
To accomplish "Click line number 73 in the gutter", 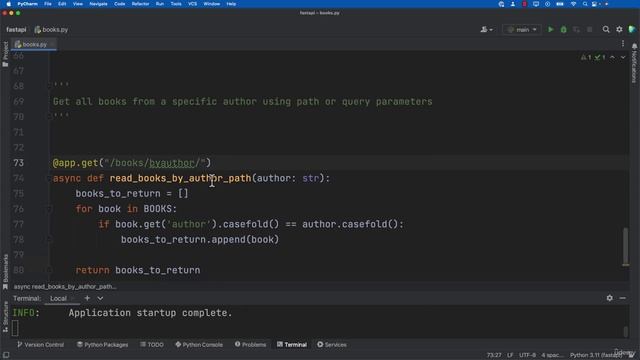I will pyautogui.click(x=18, y=163).
